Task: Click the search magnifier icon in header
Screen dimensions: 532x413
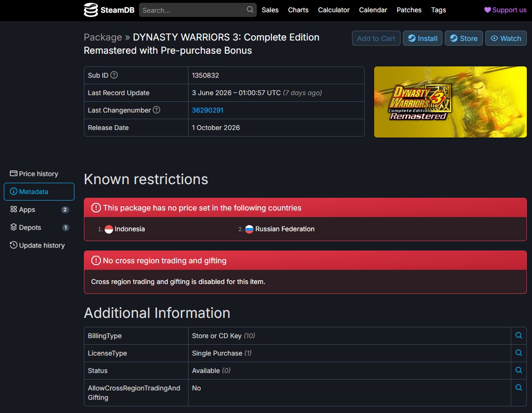Action: (250, 9)
